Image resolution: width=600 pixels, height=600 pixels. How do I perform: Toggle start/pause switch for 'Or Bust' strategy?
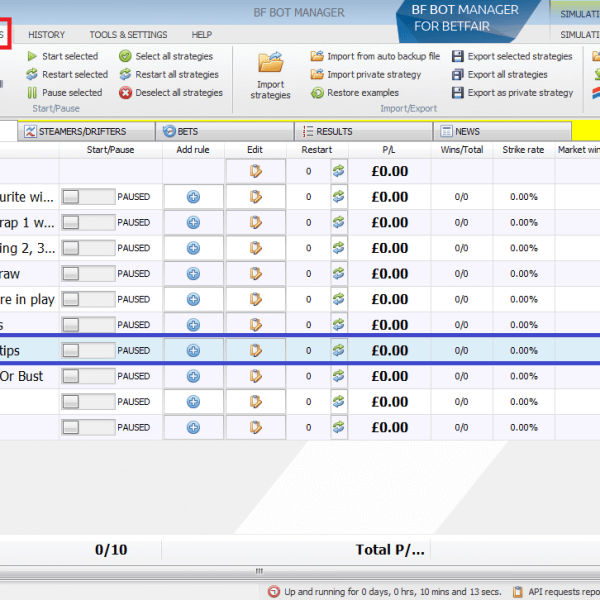[88, 376]
